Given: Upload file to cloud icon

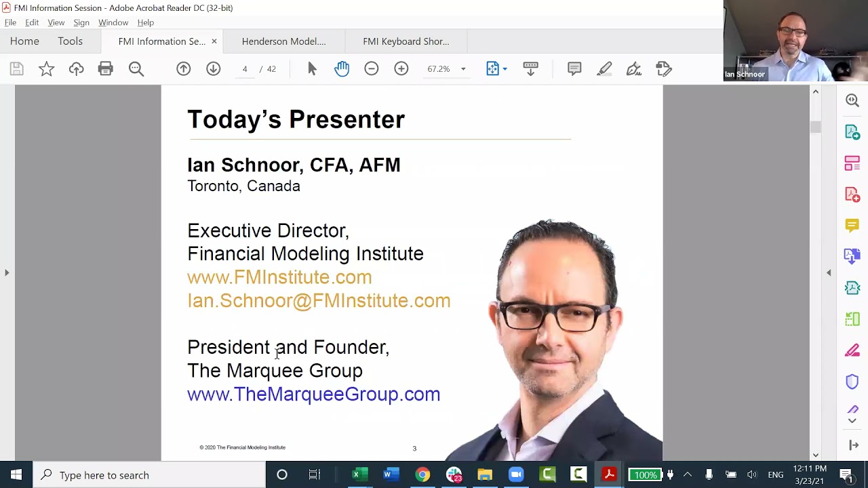Looking at the screenshot, I should click(76, 68).
